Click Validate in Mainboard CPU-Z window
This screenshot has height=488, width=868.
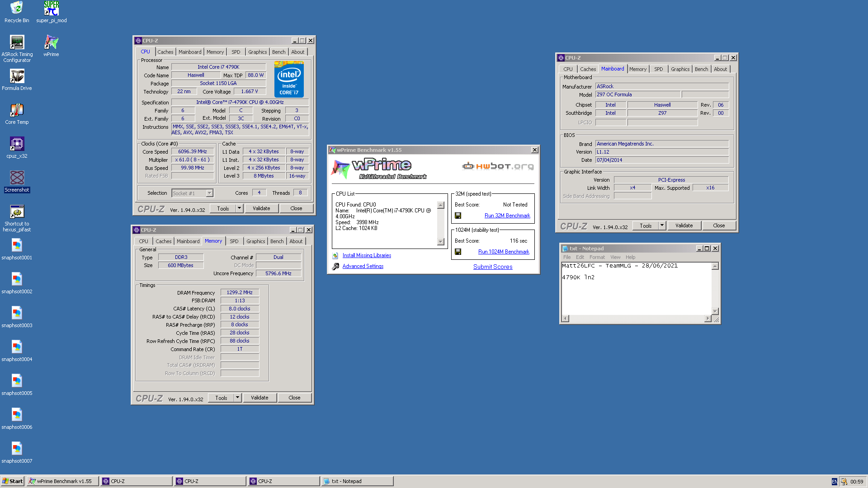click(684, 225)
